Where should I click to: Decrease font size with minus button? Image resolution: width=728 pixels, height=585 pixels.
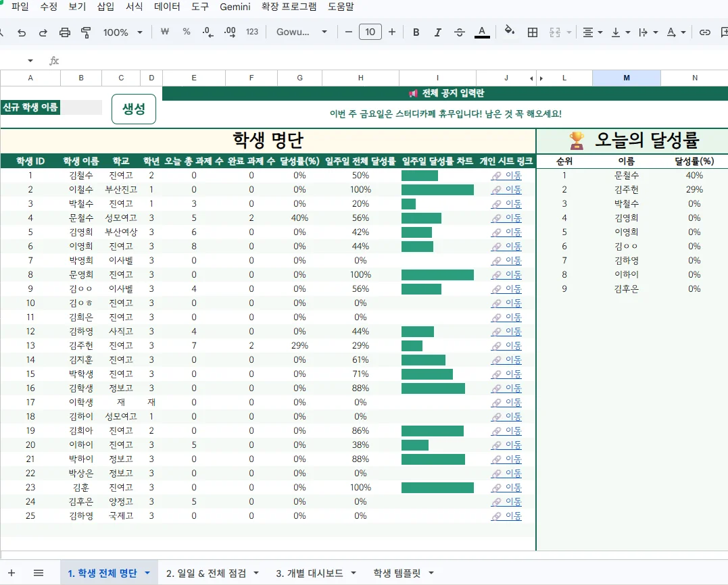349,32
